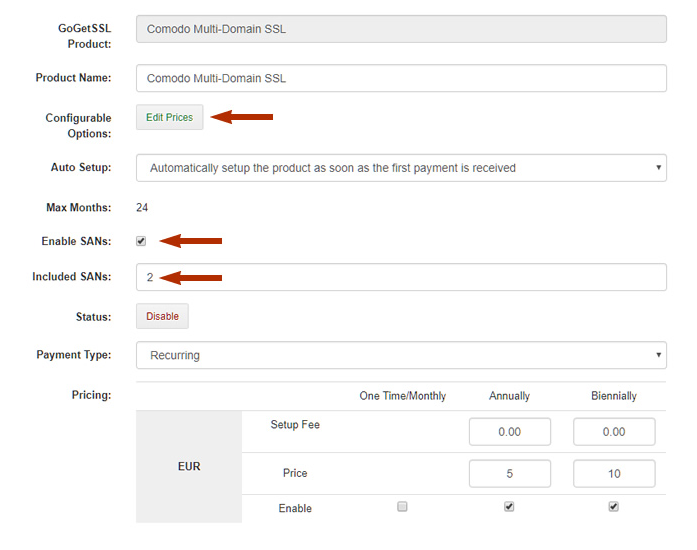Open the Payment Type dropdown

click(x=401, y=355)
